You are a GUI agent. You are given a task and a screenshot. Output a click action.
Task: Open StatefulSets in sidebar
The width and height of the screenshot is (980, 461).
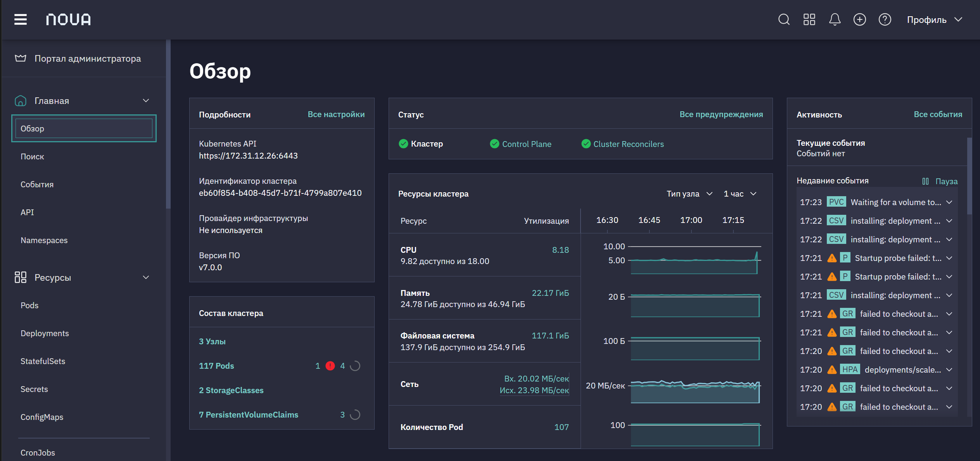click(43, 361)
